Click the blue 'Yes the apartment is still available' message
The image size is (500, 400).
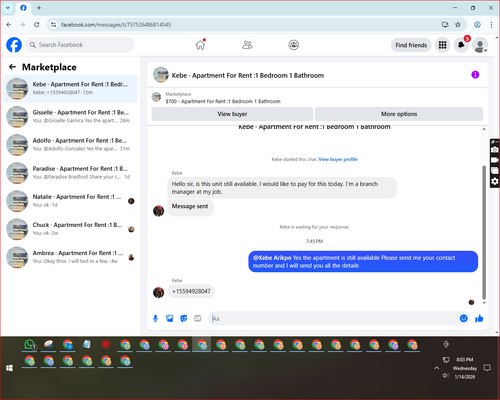tap(363, 262)
